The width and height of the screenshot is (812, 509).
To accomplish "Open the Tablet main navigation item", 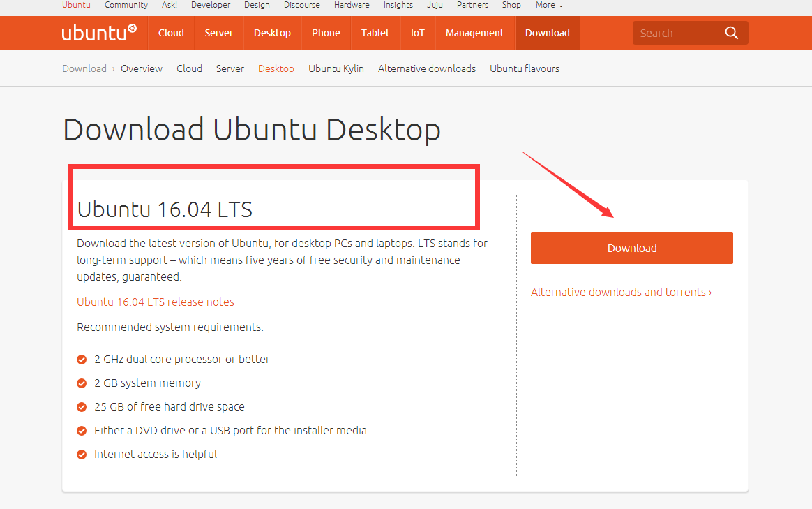I will pos(375,33).
